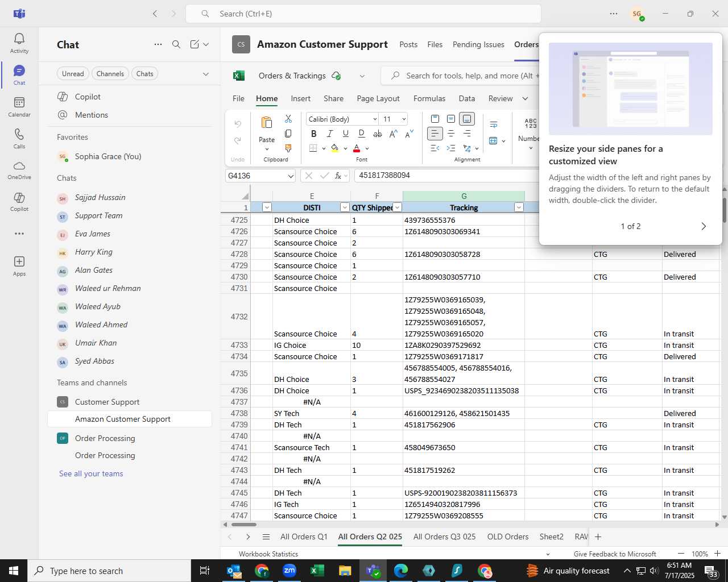Viewport: 728px width, 582px height.
Task: Open font size 11 dropdown
Action: pos(404,119)
